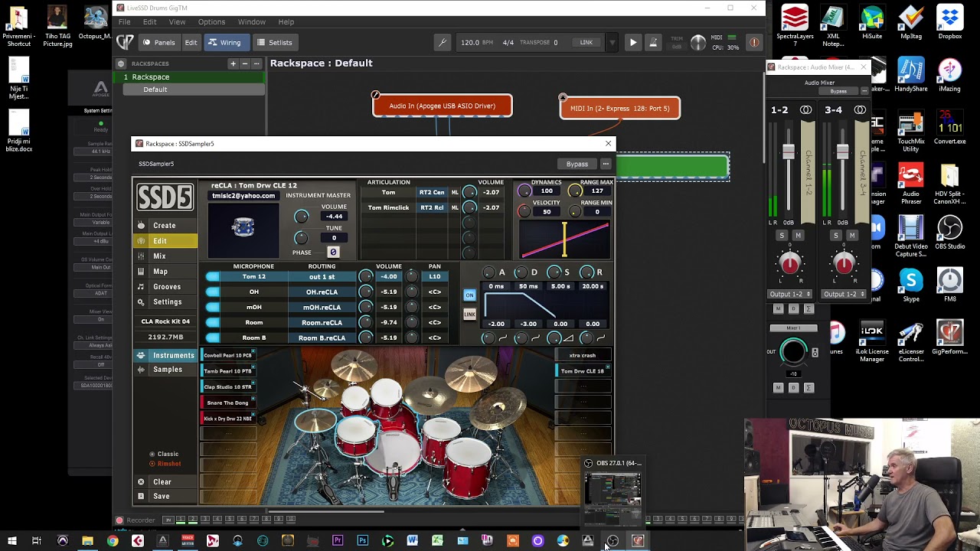Open the Map page in SSD5
Viewport: 980px width, 551px height.
[160, 272]
